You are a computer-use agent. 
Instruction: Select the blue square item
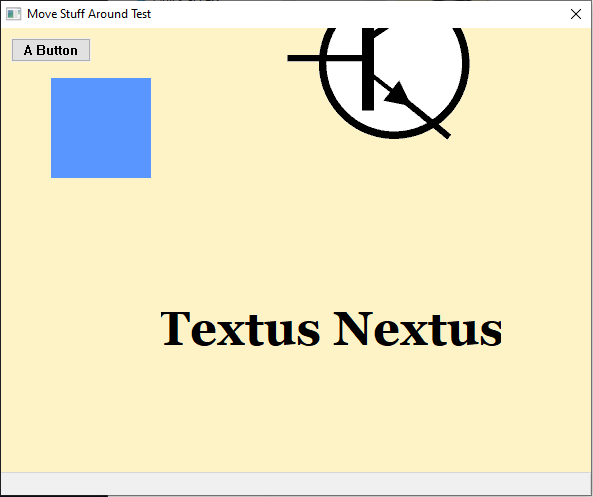click(x=101, y=128)
